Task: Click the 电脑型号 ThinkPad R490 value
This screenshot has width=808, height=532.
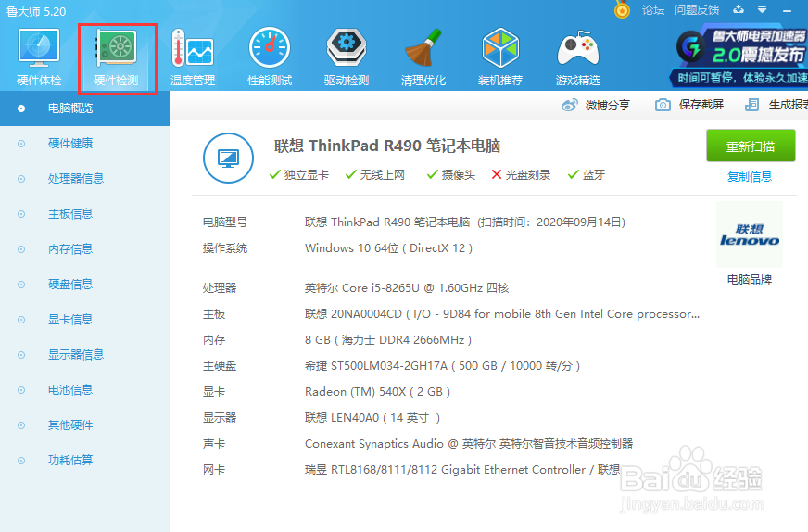Action: [x=465, y=222]
